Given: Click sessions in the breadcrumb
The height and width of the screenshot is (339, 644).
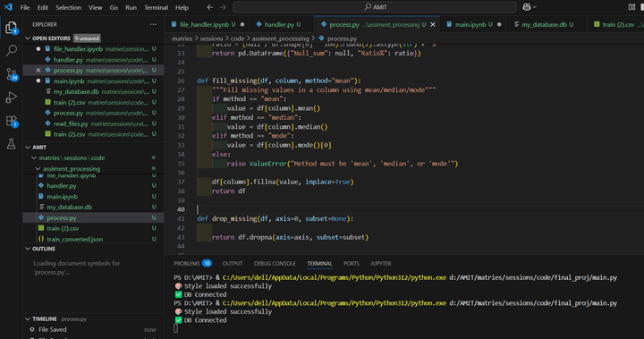Looking at the screenshot, I should pyautogui.click(x=211, y=38).
